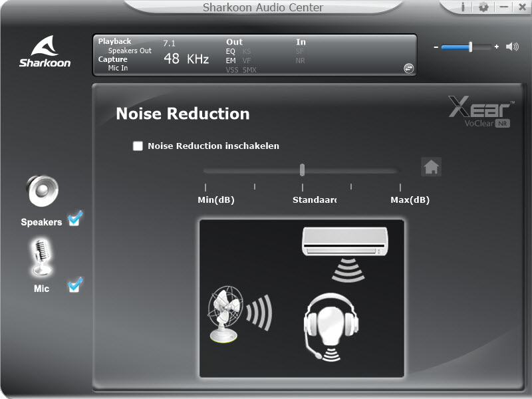The height and width of the screenshot is (399, 532).
Task: Mute audio using the speaker volume icon
Action: tap(512, 47)
